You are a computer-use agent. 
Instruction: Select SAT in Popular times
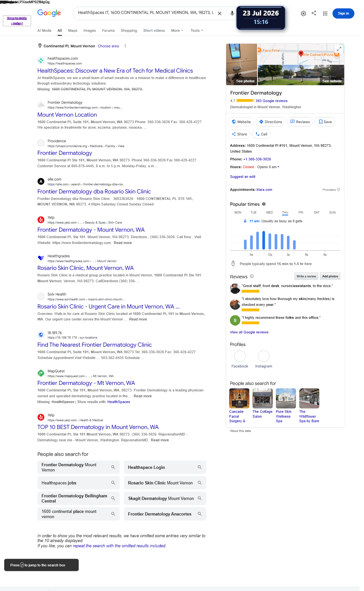[317, 213]
